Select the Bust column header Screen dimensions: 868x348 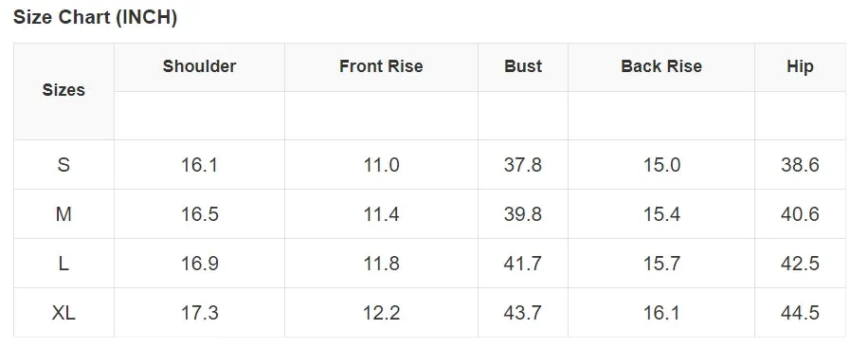(x=523, y=66)
